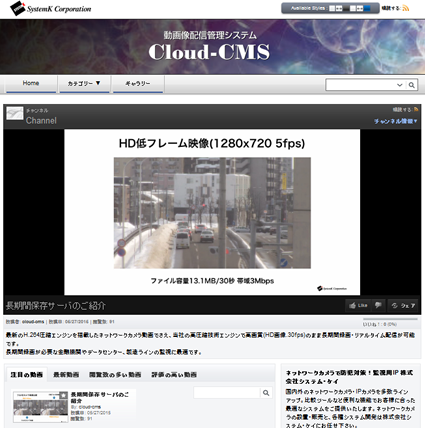Select the 注目の動画 tab
Screen dimensions: 425x428
[27, 375]
